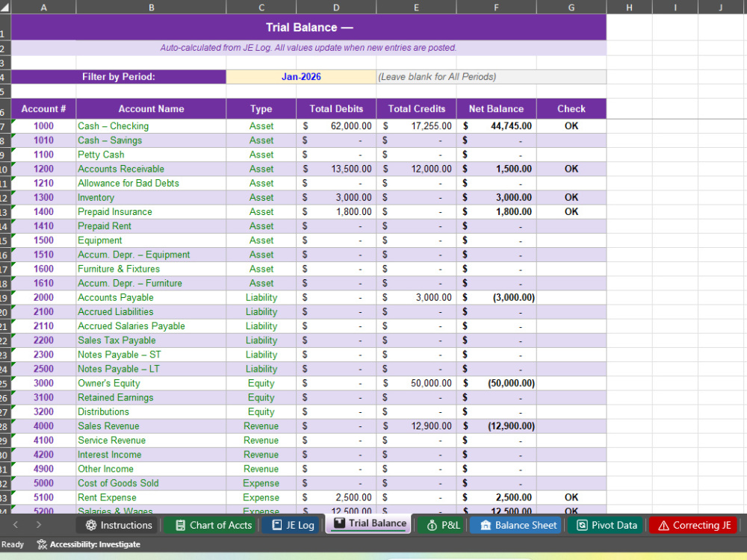Image resolution: width=747 pixels, height=560 pixels.
Task: Select the account number 2300 cell
Action: pos(43,355)
